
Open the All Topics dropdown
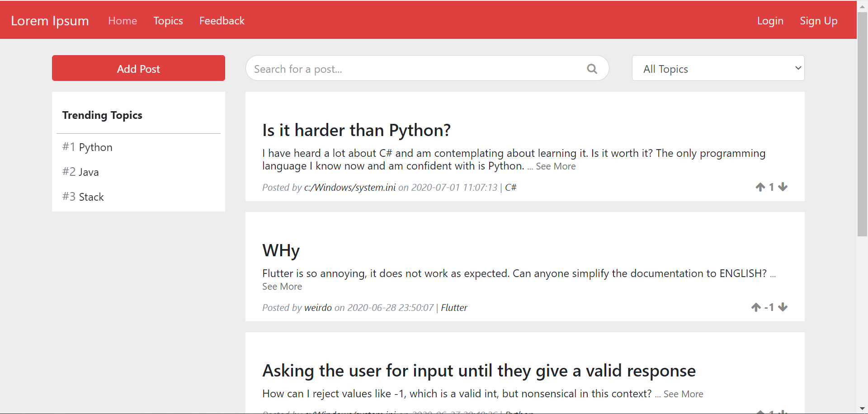pyautogui.click(x=718, y=69)
